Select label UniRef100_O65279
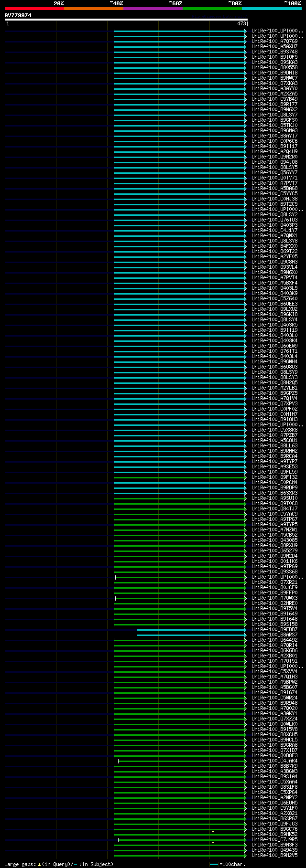Viewport: 306px width, 868px height. click(x=274, y=551)
